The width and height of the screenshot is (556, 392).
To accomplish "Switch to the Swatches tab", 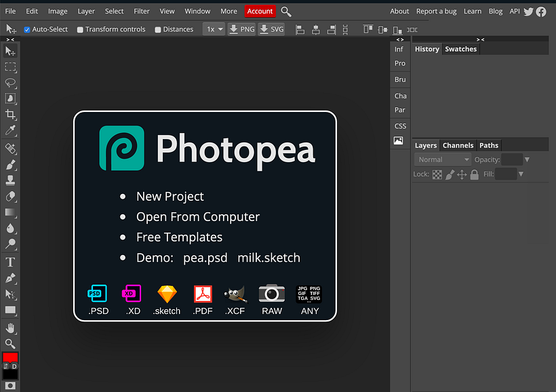I will (460, 49).
